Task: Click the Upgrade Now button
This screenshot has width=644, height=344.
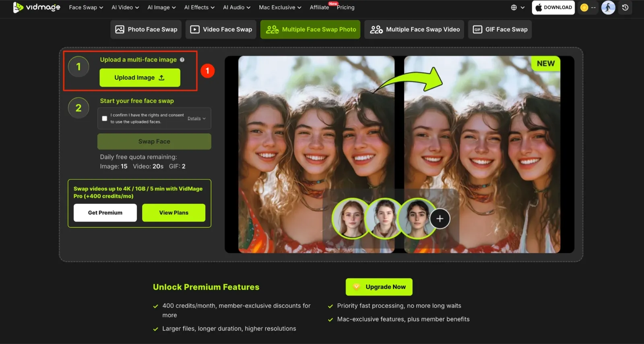Action: pos(379,287)
